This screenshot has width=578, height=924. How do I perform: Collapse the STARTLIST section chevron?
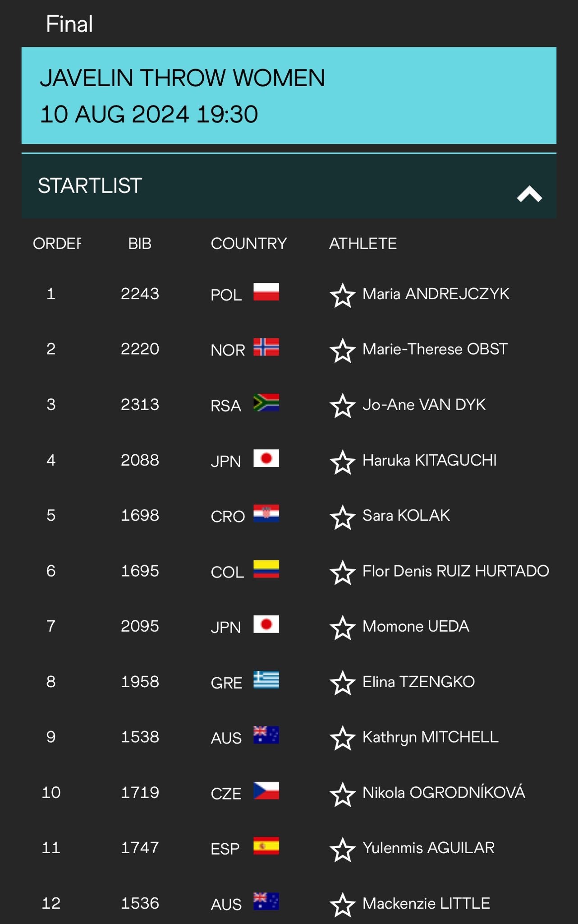click(529, 194)
